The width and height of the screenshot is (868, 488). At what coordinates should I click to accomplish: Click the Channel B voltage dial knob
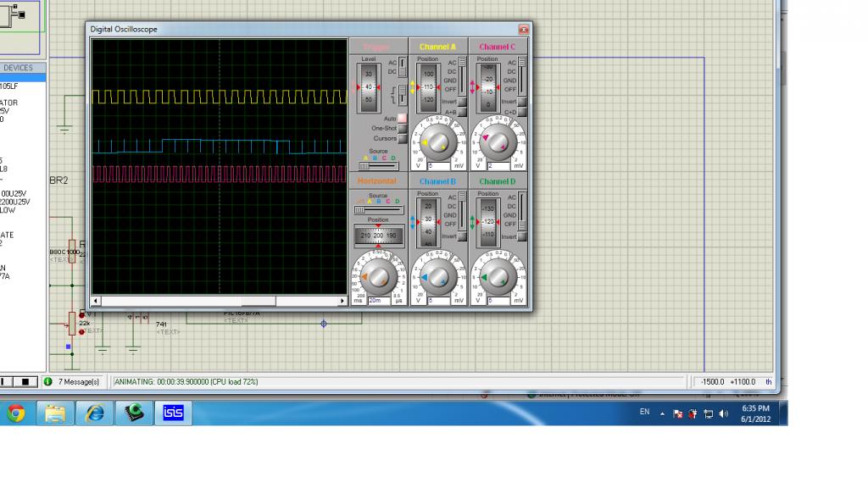pos(438,275)
